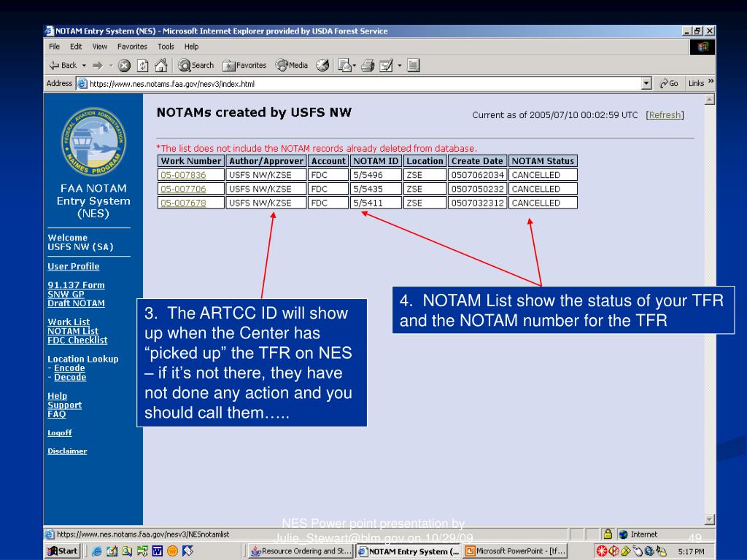The width and height of the screenshot is (747, 560).
Task: Expand the Edit icon dropdown arrow
Action: (400, 65)
